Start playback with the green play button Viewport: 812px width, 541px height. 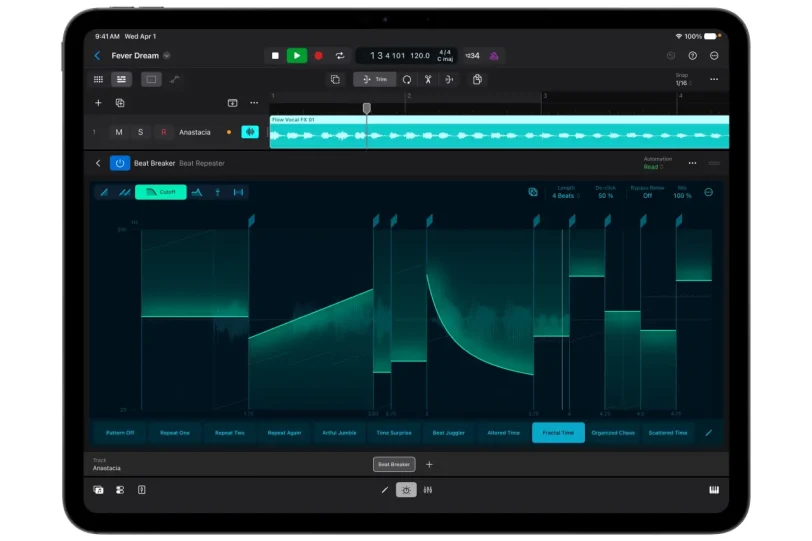(297, 55)
